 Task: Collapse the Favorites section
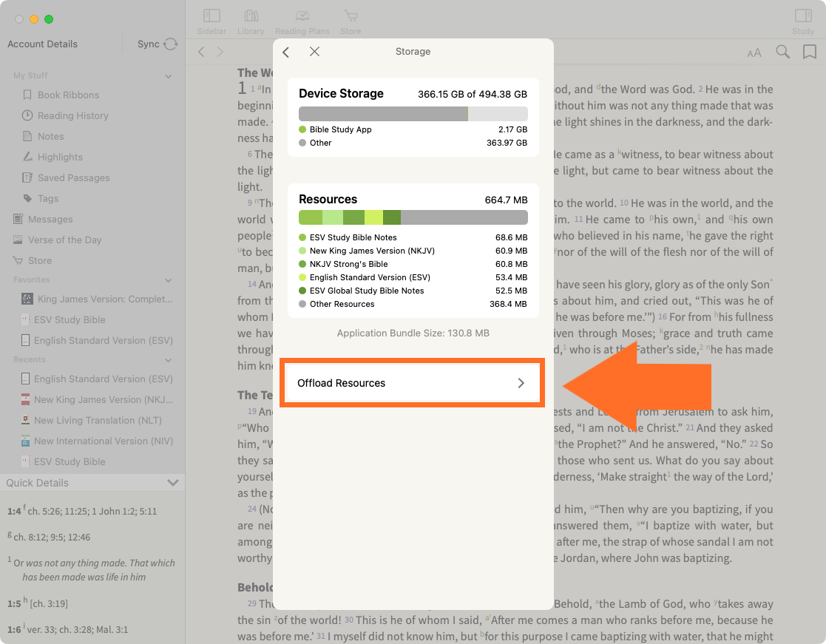click(169, 280)
